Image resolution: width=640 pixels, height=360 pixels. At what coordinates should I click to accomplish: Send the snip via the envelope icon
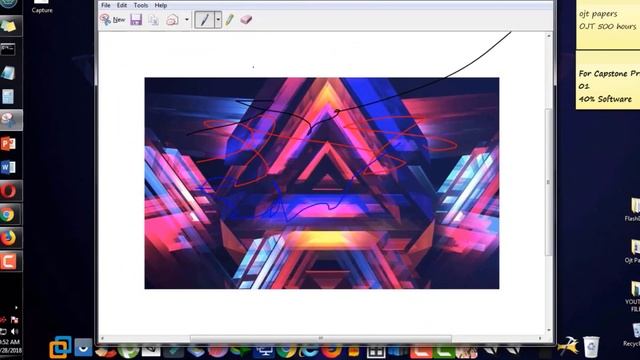pos(172,20)
